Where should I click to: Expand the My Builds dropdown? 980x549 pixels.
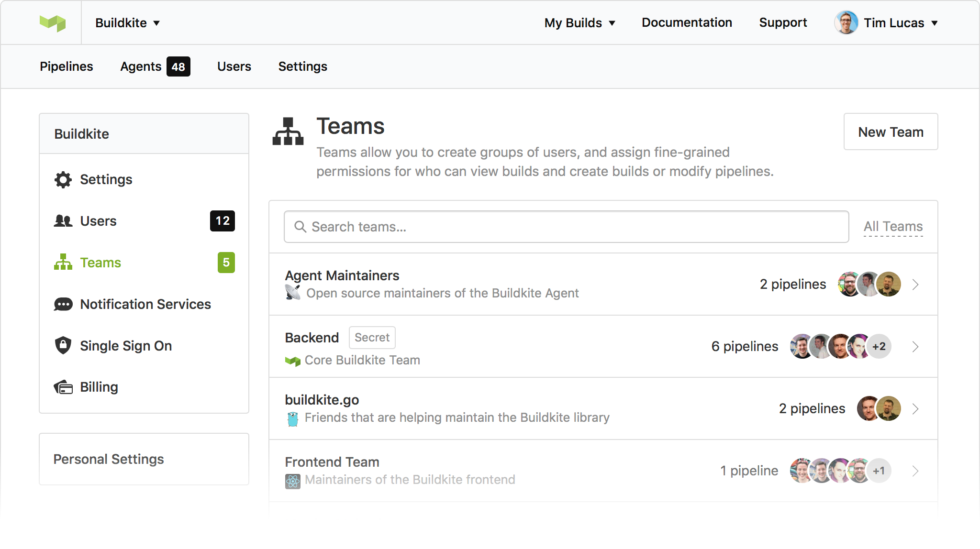pos(579,22)
